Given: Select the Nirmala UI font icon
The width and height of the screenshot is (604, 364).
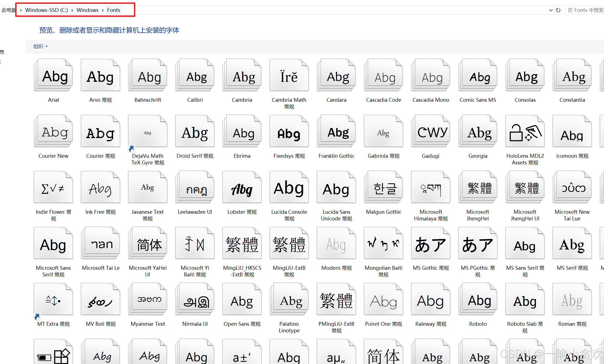Looking at the screenshot, I should (x=195, y=299).
